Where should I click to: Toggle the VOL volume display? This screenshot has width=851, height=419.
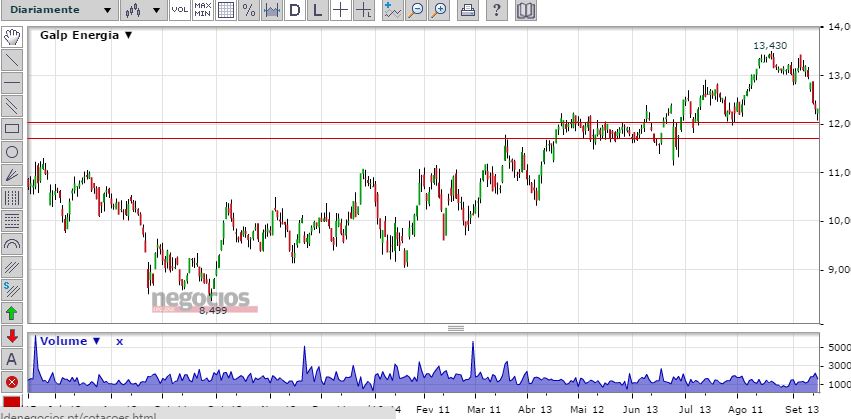tap(180, 10)
